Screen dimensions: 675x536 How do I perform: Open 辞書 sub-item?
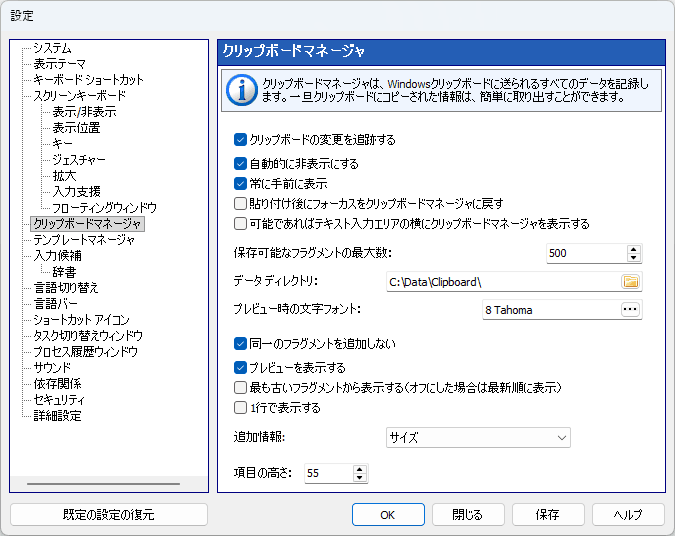point(64,272)
